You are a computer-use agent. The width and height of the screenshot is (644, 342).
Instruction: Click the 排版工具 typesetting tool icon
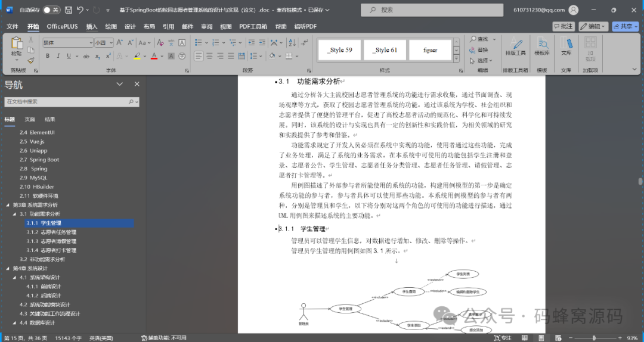(x=515, y=46)
